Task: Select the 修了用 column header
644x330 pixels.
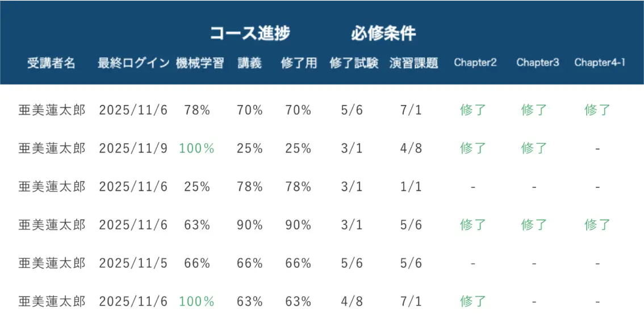Action: pos(299,63)
